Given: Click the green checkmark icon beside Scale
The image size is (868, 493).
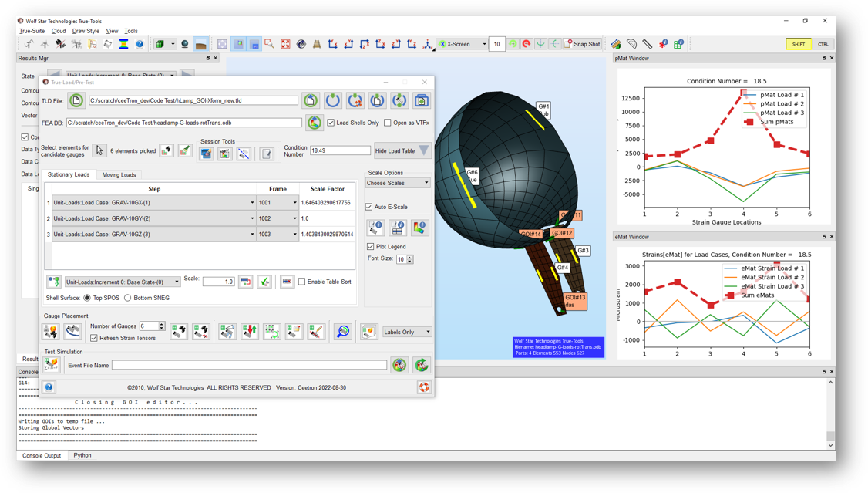Looking at the screenshot, I should click(264, 282).
